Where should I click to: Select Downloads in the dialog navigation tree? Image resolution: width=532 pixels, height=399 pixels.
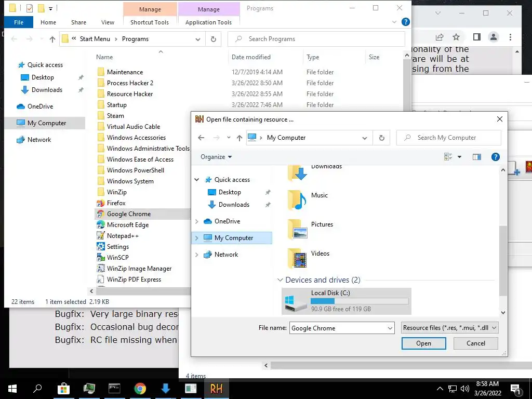click(234, 205)
